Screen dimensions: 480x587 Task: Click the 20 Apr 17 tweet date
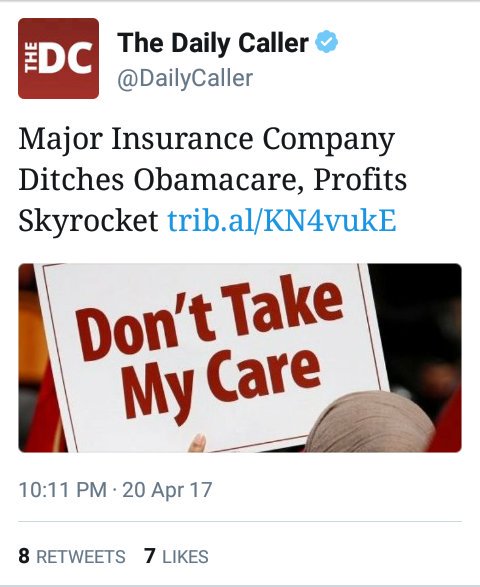(x=167, y=490)
